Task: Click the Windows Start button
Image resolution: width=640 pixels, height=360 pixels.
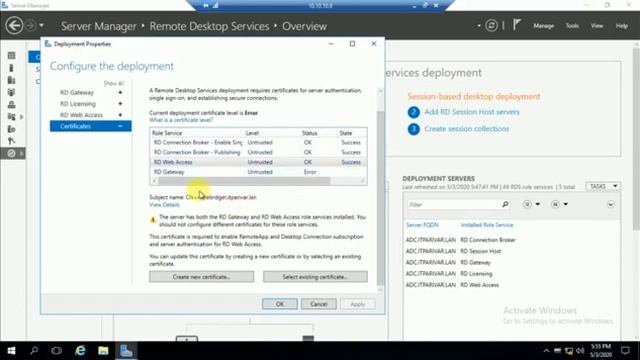Action: 11,351
